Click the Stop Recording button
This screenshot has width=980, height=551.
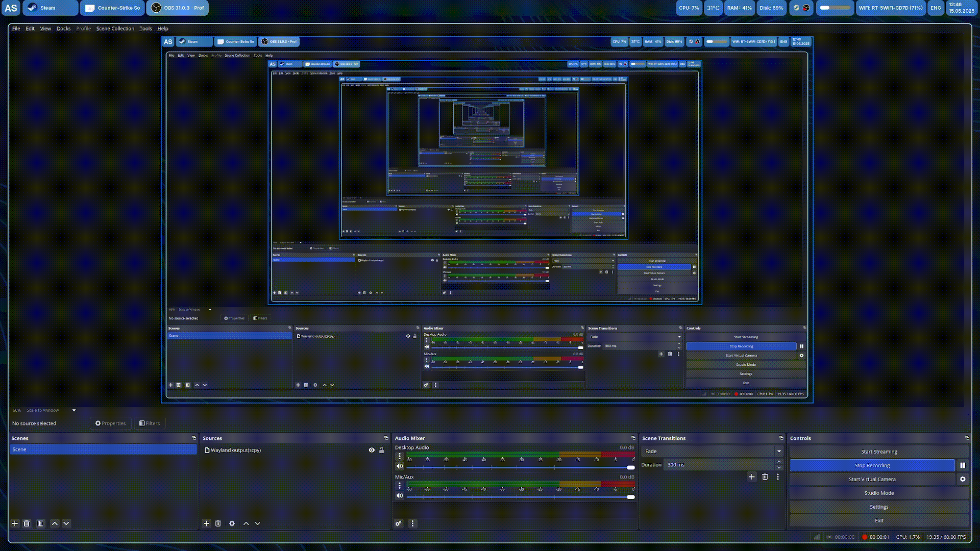click(x=872, y=465)
